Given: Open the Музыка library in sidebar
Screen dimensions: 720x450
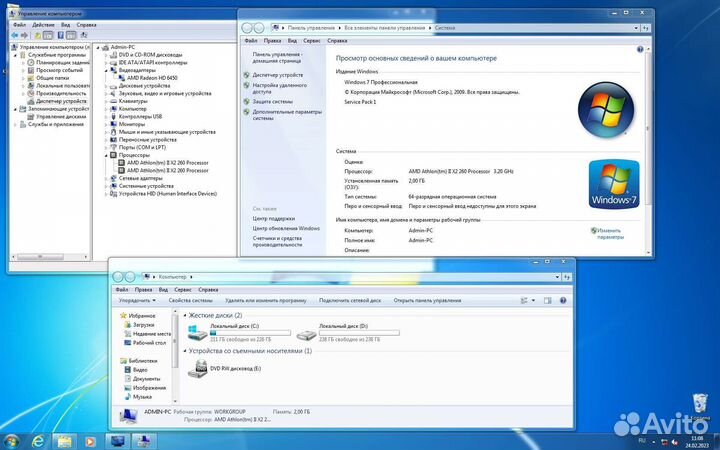Looking at the screenshot, I should coord(142,397).
